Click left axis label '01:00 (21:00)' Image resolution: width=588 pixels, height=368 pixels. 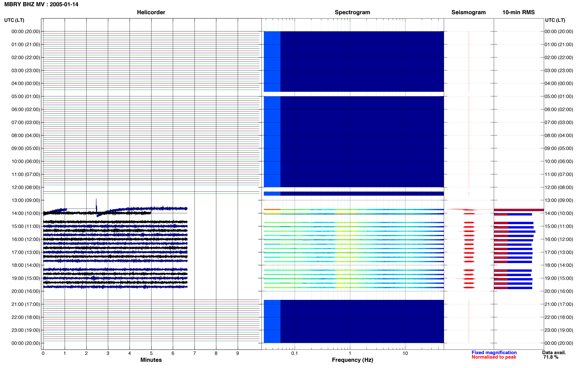click(x=26, y=45)
